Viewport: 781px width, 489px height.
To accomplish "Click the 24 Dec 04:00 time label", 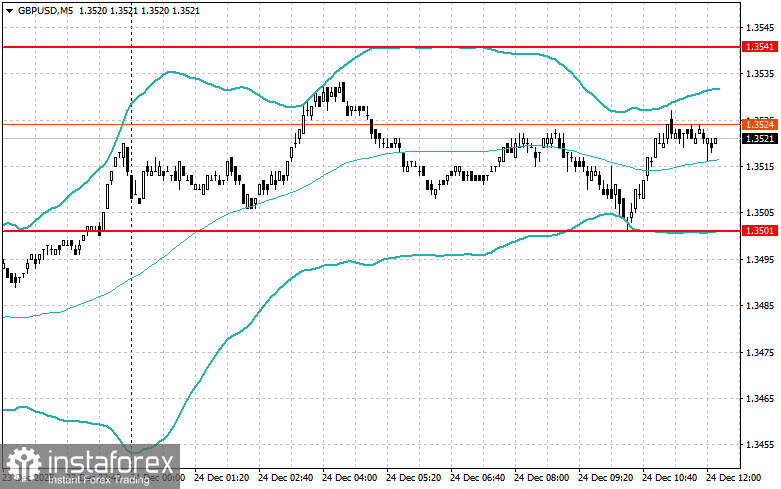I will click(x=350, y=478).
